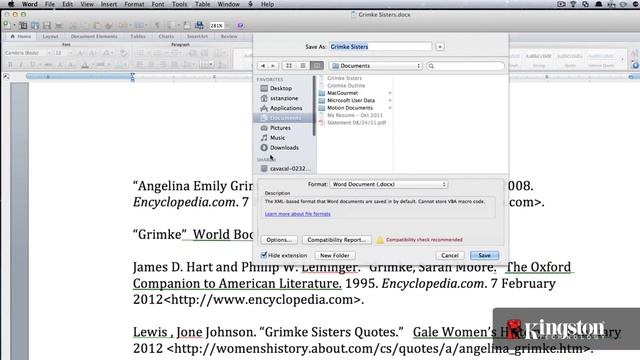Open the File menu
640x360 pixels.
[x=50, y=4]
